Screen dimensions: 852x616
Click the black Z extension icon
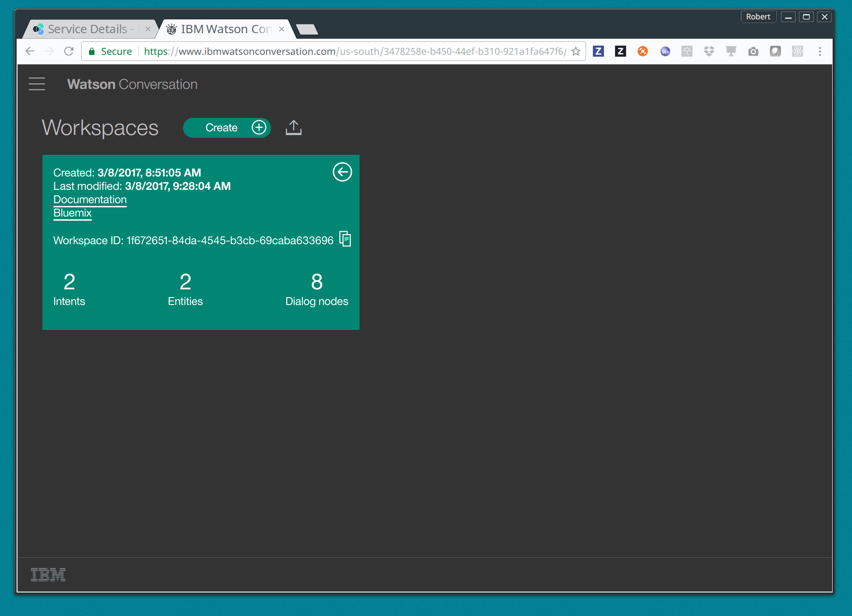coord(621,51)
